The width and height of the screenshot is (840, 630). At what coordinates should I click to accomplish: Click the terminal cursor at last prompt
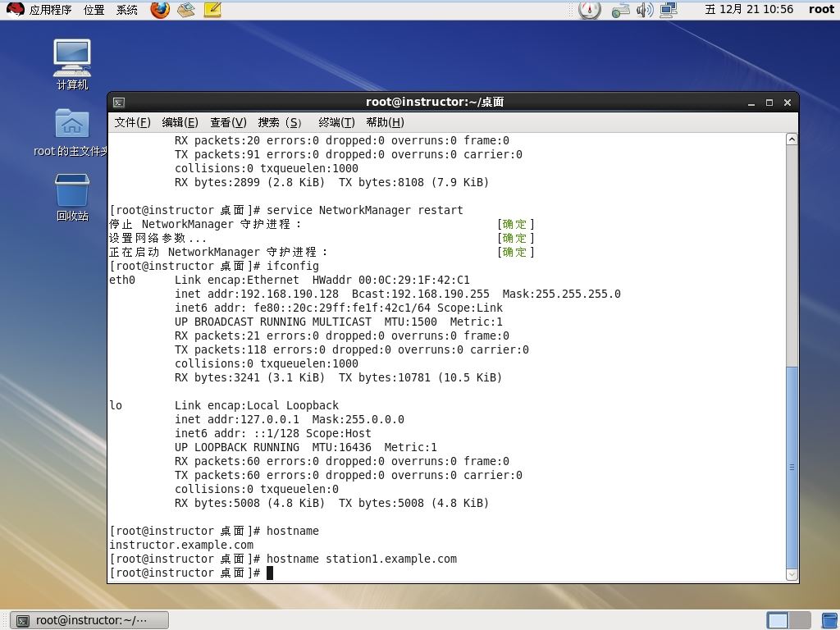270,573
